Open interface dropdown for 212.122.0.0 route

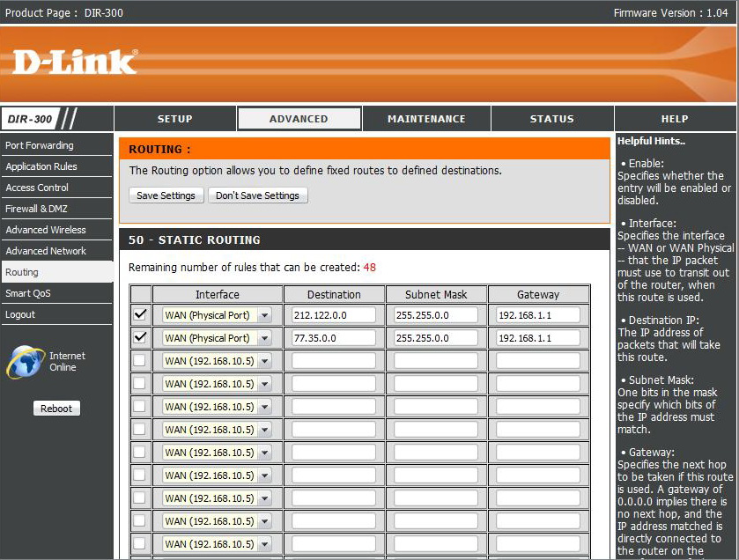point(217,315)
